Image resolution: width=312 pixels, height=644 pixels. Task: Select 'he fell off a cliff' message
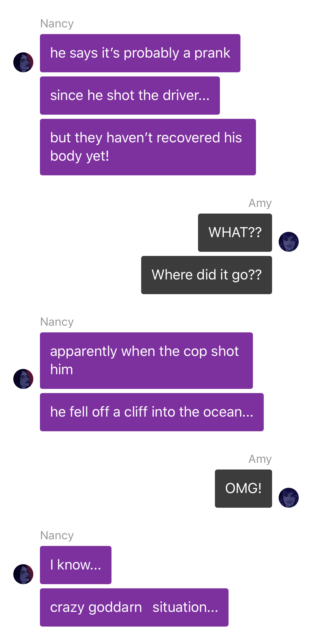(x=152, y=412)
